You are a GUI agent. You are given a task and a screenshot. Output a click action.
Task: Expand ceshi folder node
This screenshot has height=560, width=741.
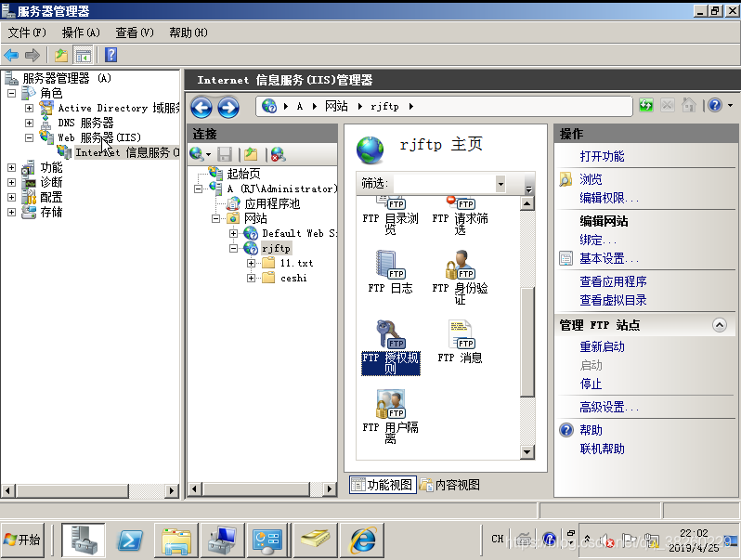coord(251,278)
